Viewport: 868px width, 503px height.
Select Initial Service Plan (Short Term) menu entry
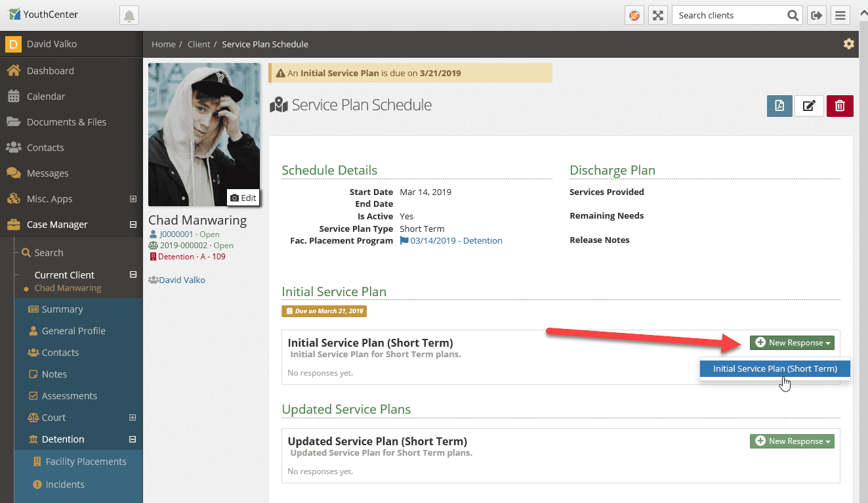(x=774, y=368)
